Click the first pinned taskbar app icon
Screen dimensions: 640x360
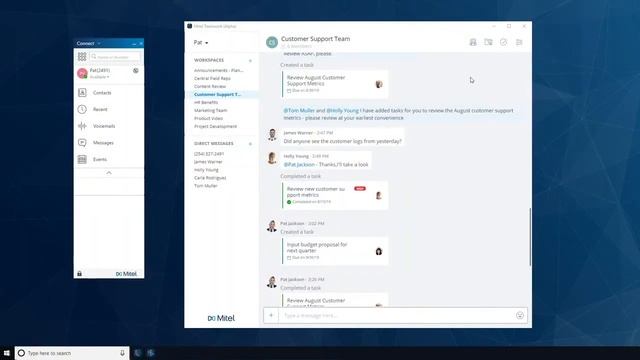coord(138,353)
